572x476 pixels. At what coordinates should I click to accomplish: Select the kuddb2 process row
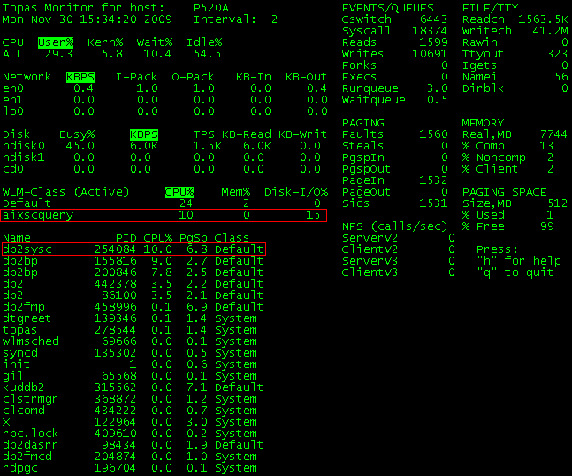[133, 387]
